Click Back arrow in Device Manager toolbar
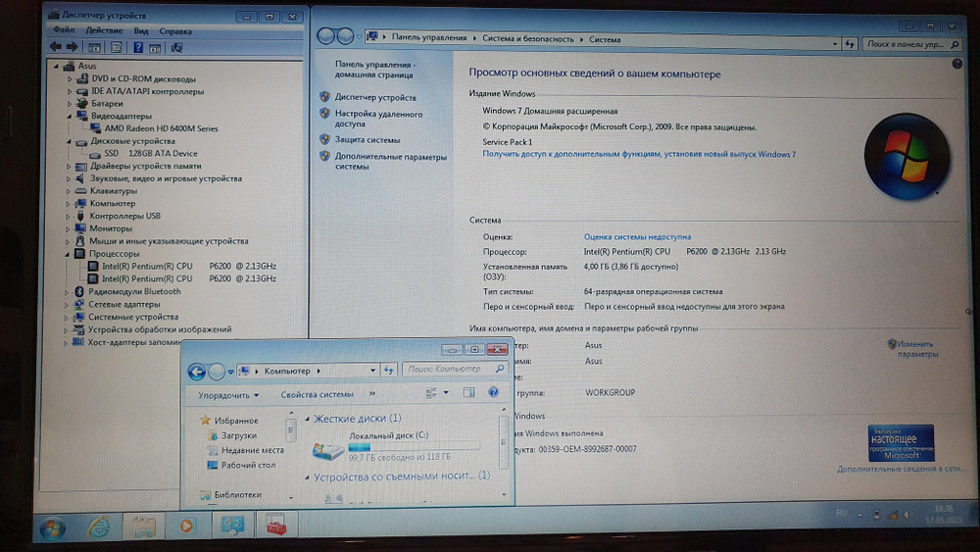The image size is (980, 552). pyautogui.click(x=56, y=47)
